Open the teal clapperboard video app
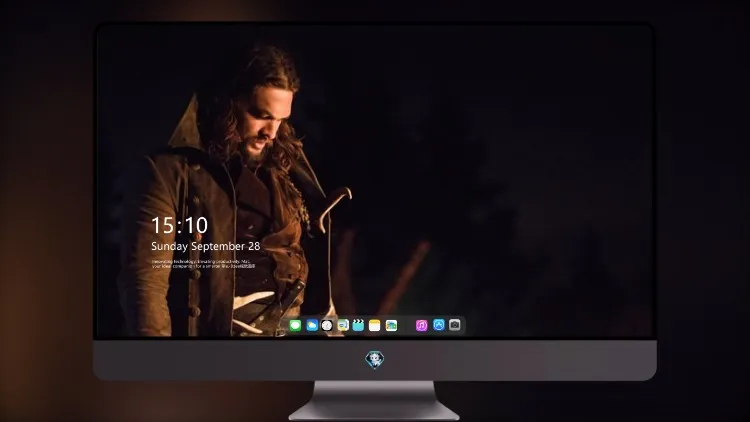This screenshot has height=422, width=750. pos(358,325)
